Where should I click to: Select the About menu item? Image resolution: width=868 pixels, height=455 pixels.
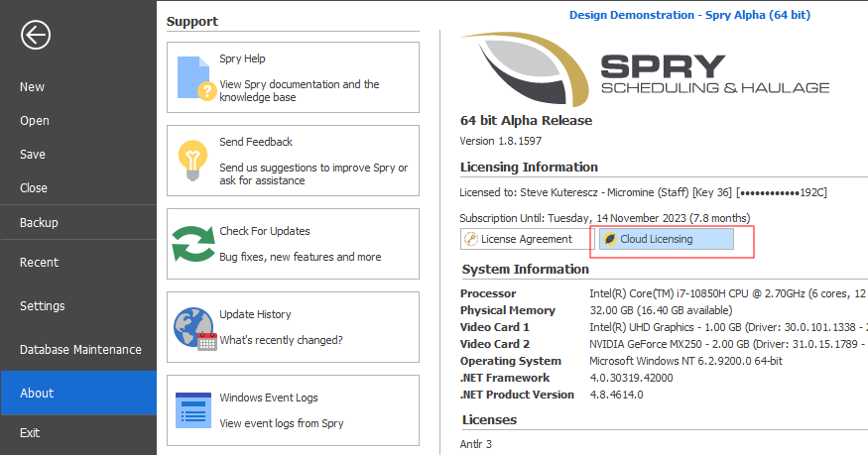[x=37, y=394]
